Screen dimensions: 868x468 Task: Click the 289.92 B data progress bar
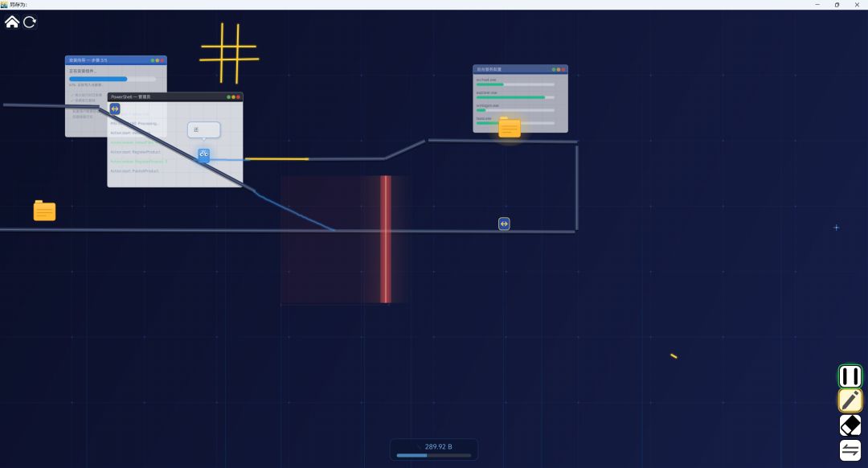434,455
